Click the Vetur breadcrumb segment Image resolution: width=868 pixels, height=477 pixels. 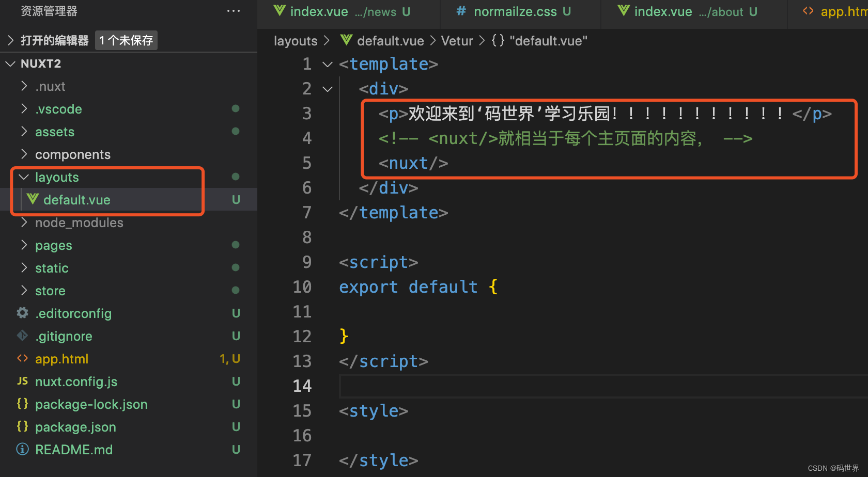(x=457, y=41)
